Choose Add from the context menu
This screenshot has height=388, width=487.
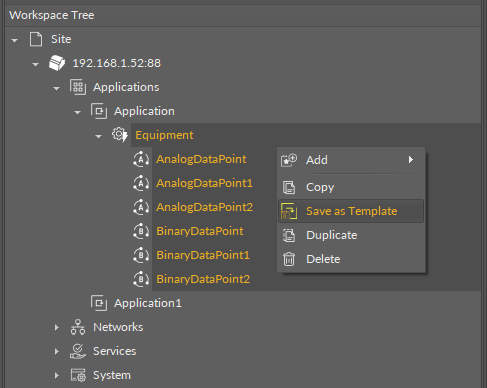(x=351, y=160)
